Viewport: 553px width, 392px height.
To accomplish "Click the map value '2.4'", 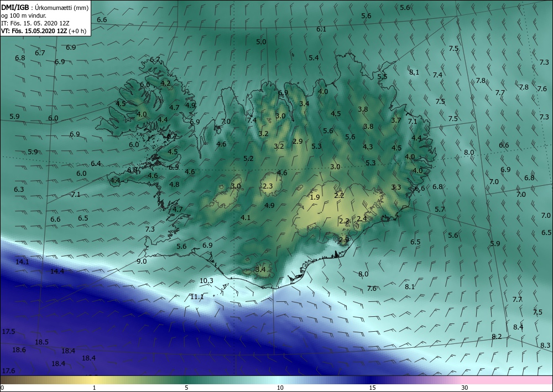I will point(362,218).
